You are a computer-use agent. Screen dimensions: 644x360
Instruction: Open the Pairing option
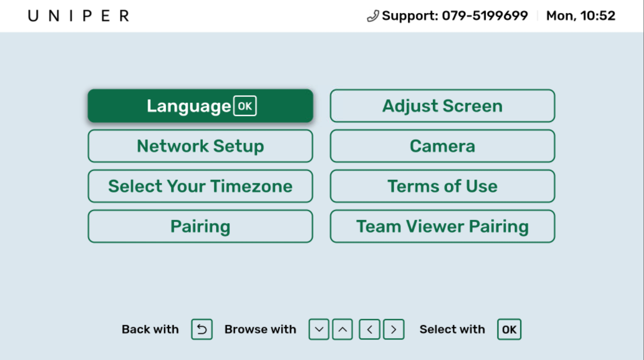coord(201,226)
